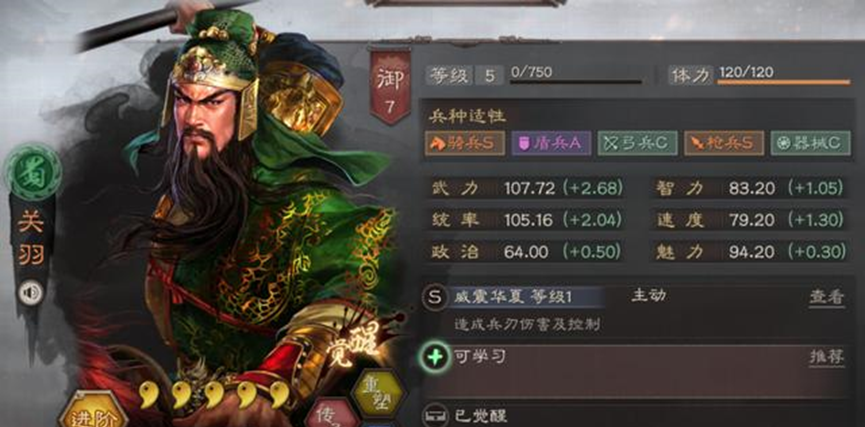Image resolution: width=865 pixels, height=427 pixels.
Task: Open 查看 link for 威震华夏
Action: tap(826, 297)
